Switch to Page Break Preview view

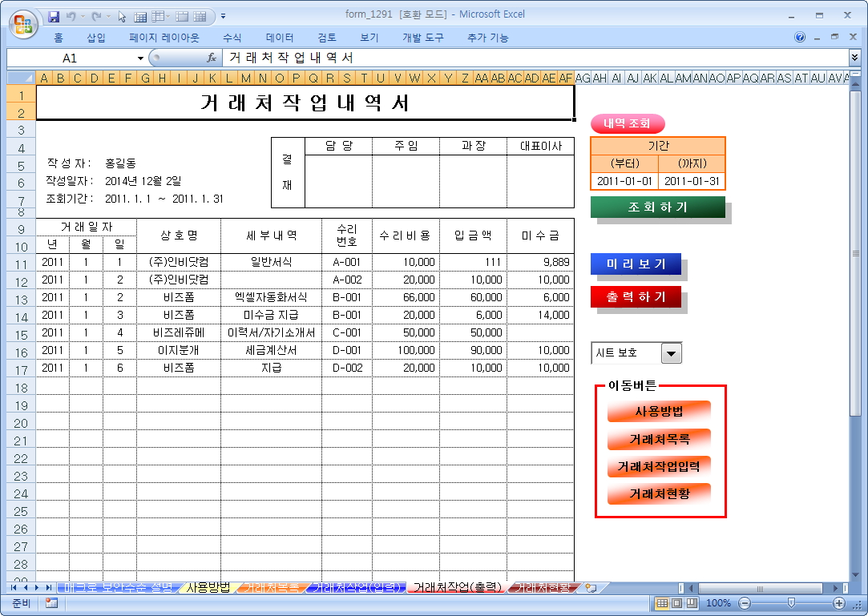(691, 603)
